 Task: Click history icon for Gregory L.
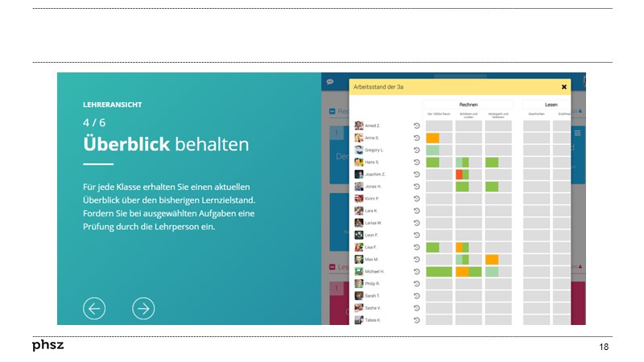tap(416, 150)
